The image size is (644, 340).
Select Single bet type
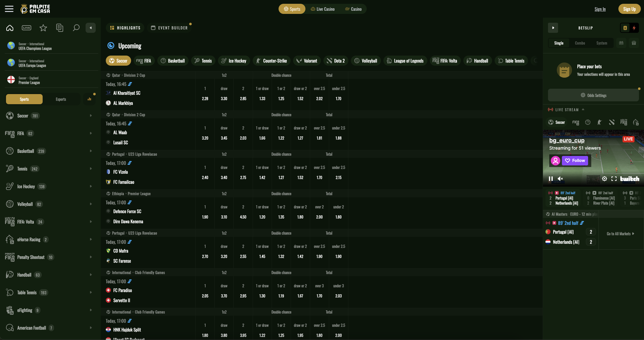(x=559, y=43)
